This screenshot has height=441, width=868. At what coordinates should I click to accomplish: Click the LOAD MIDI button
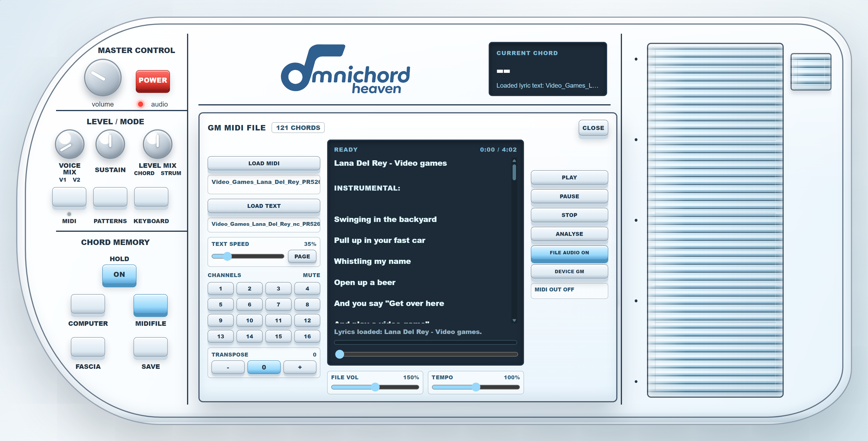click(x=264, y=163)
